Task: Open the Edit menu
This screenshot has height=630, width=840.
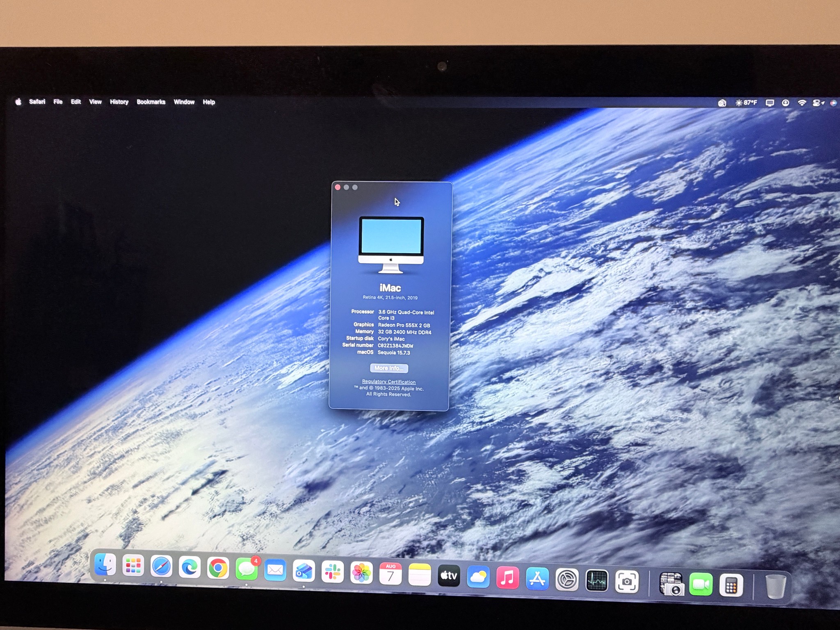Action: pyautogui.click(x=76, y=102)
